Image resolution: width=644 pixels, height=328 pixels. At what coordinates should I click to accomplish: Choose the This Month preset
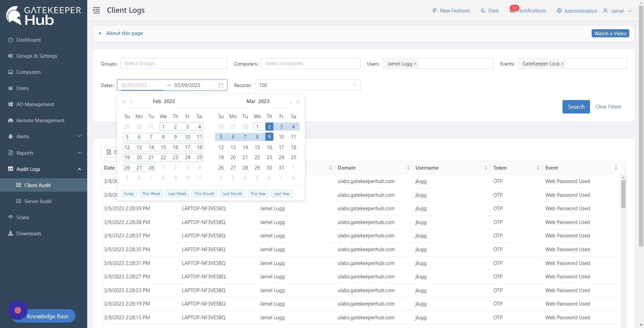point(204,194)
